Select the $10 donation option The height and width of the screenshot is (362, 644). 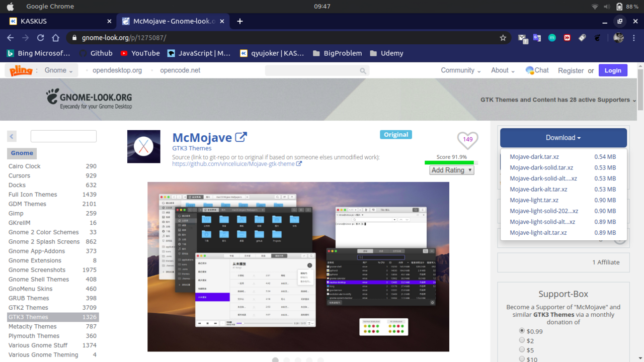(522, 358)
